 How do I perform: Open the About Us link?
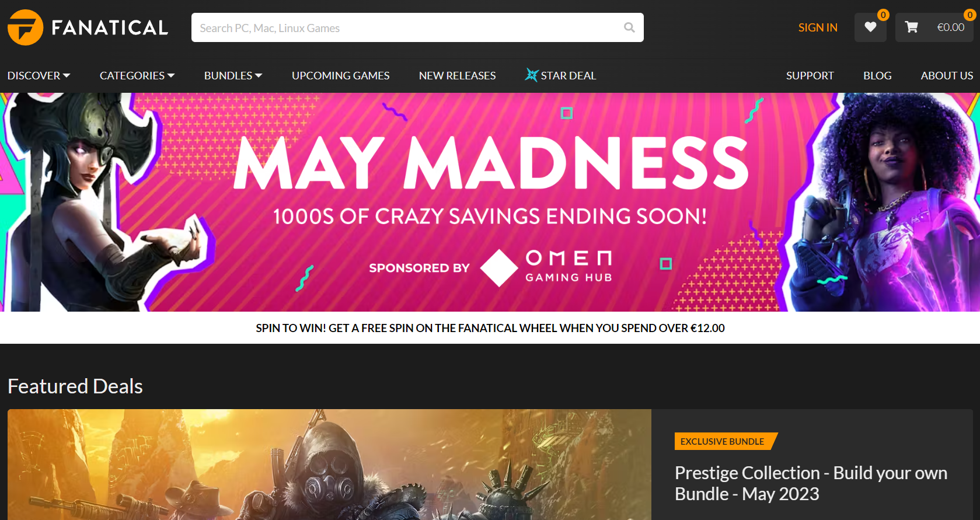(947, 75)
